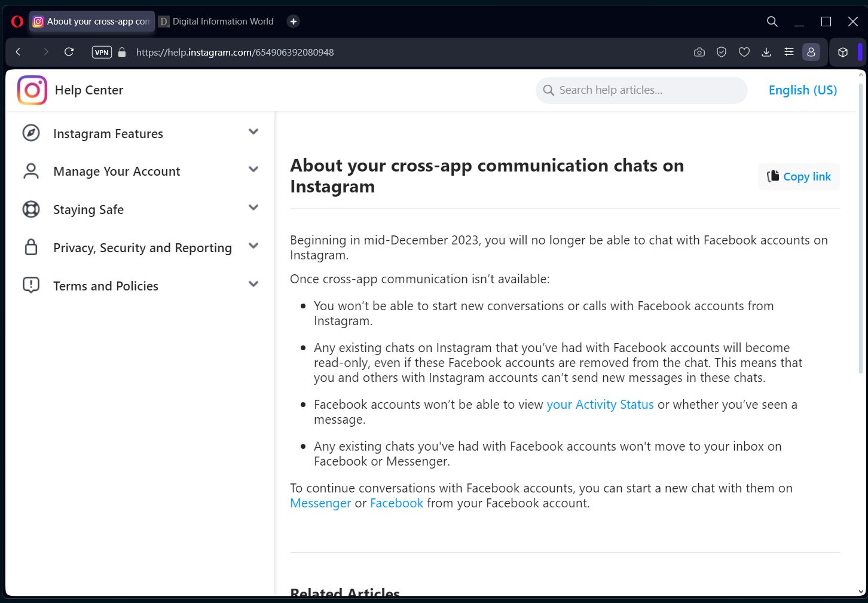
Task: Click the text Beginning in mid-December 2023
Action: [x=385, y=240]
